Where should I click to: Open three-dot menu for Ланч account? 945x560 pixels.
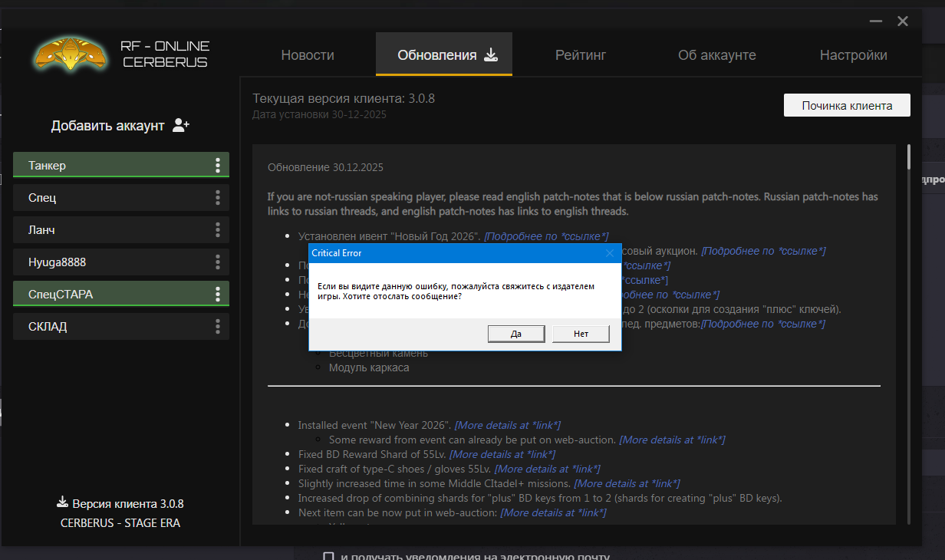pyautogui.click(x=218, y=230)
